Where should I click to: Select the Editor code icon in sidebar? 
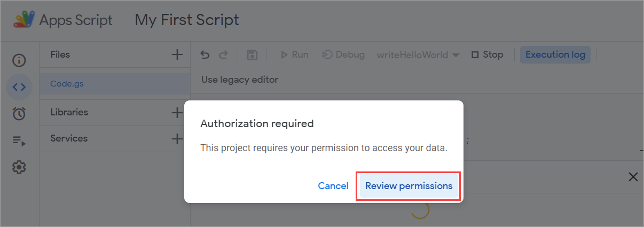click(x=19, y=87)
